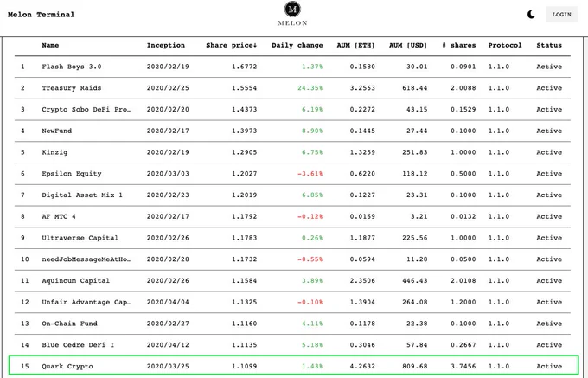588x378 pixels.
Task: Click AUM USD value 809.68
Action: [415, 366]
